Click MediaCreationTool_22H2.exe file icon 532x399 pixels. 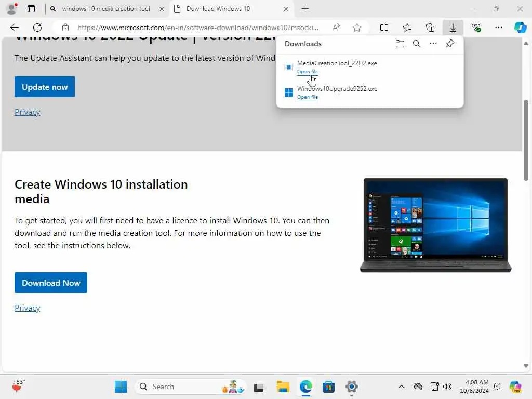coord(289,67)
